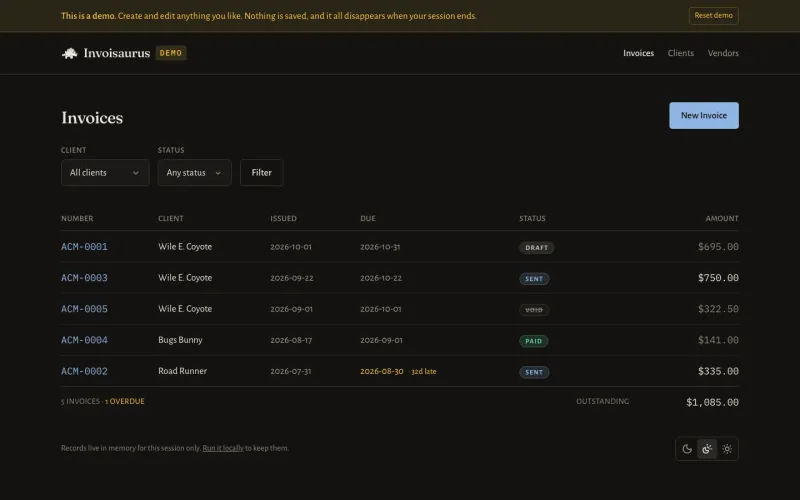800x500 pixels.
Task: Click the Invoisaurus brand name
Action: (117, 53)
